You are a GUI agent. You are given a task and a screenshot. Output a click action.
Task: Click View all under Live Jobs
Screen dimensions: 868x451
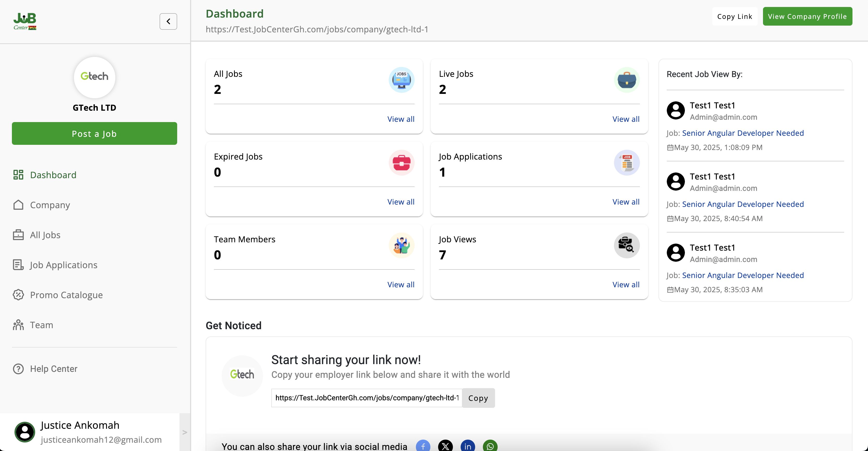(626, 119)
